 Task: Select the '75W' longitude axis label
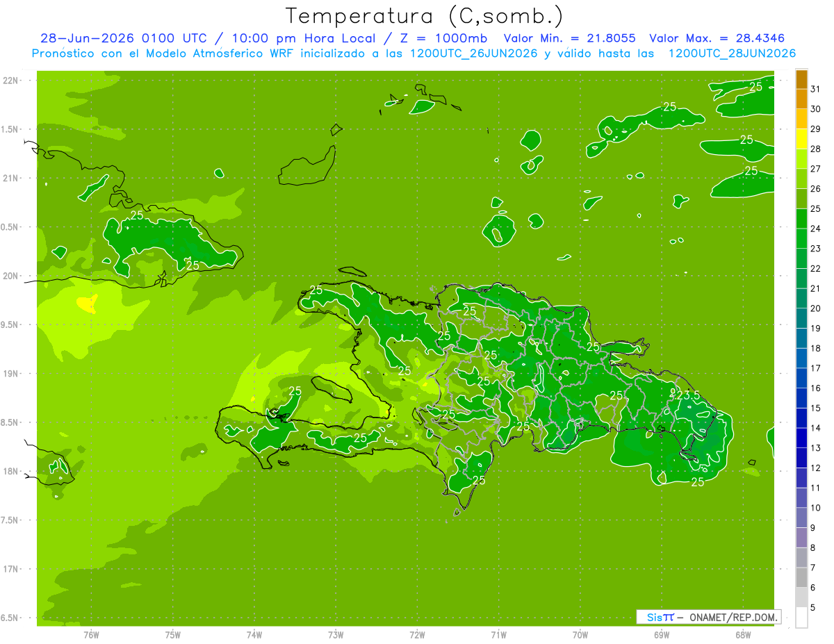[173, 634]
